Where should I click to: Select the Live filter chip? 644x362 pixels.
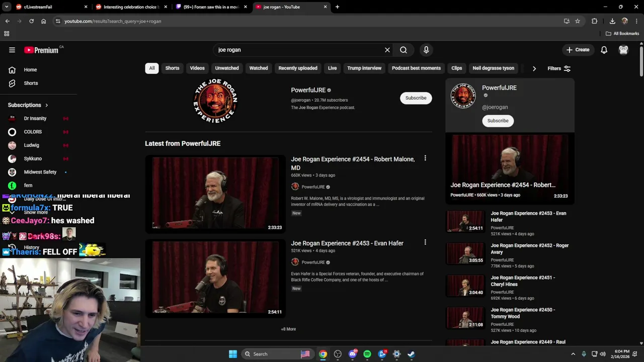pos(332,68)
